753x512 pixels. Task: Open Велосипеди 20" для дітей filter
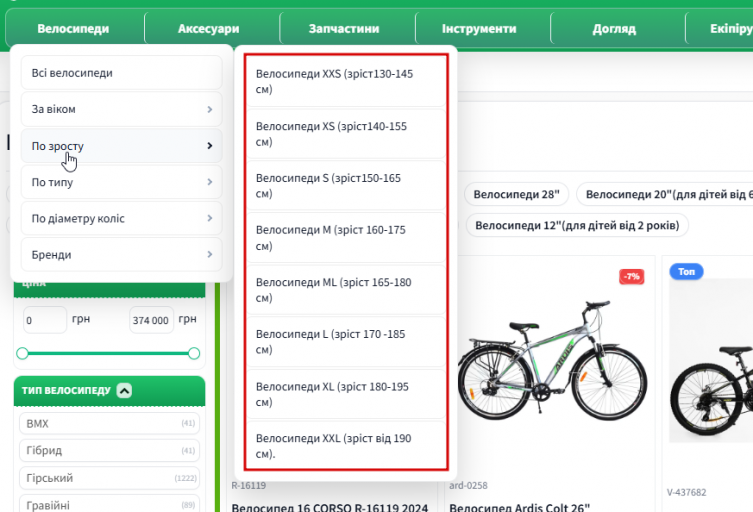click(x=665, y=195)
